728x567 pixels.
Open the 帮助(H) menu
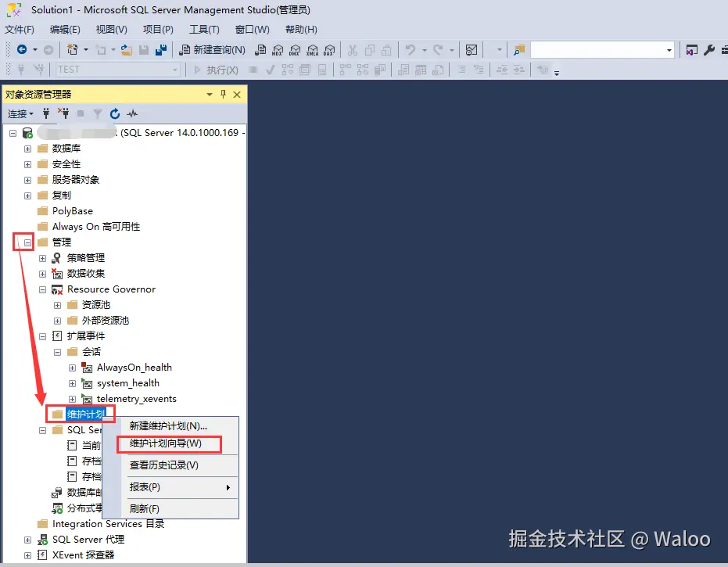click(301, 30)
